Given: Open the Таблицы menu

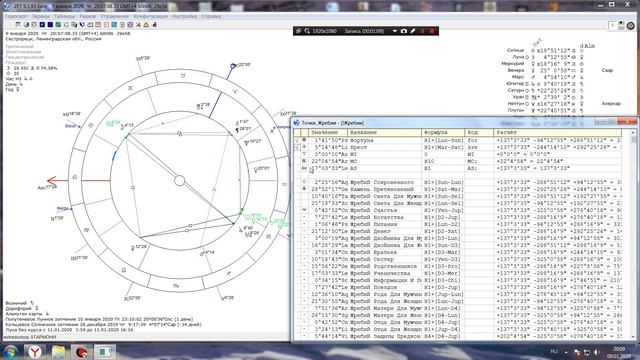Looking at the screenshot, I should tap(64, 16).
